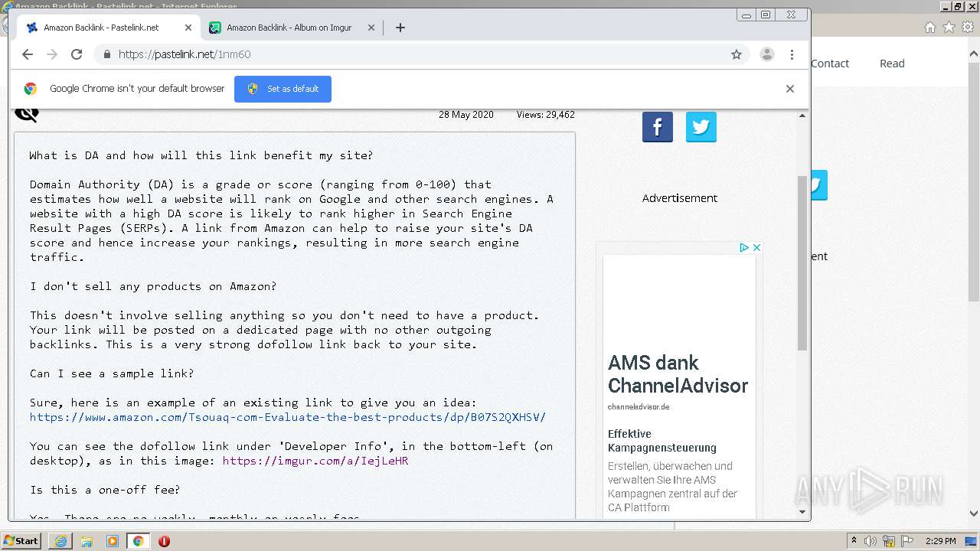
Task: Bookmark this page with the star icon
Action: coord(737,54)
